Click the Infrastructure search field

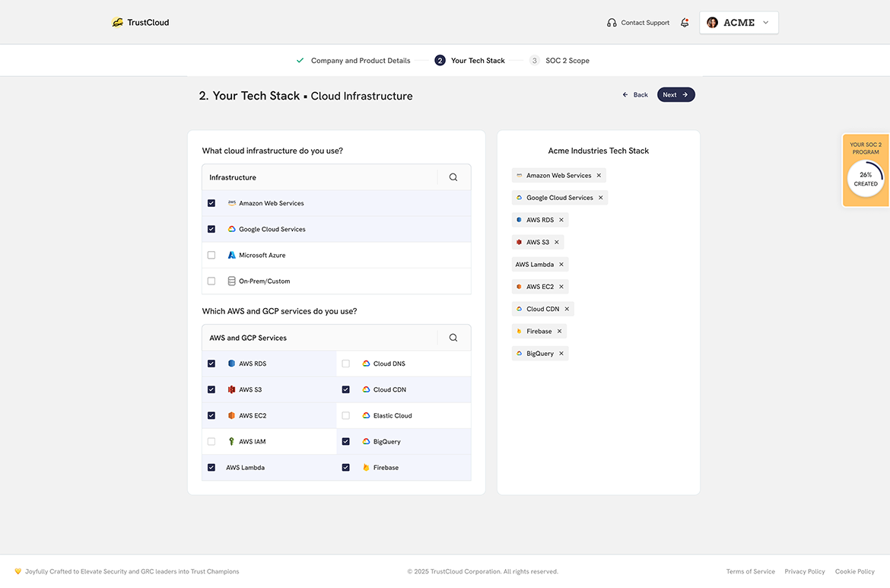[319, 177]
